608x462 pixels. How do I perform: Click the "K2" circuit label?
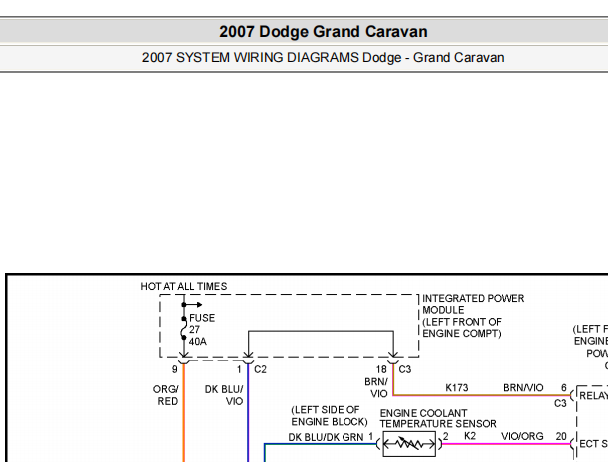pos(470,436)
